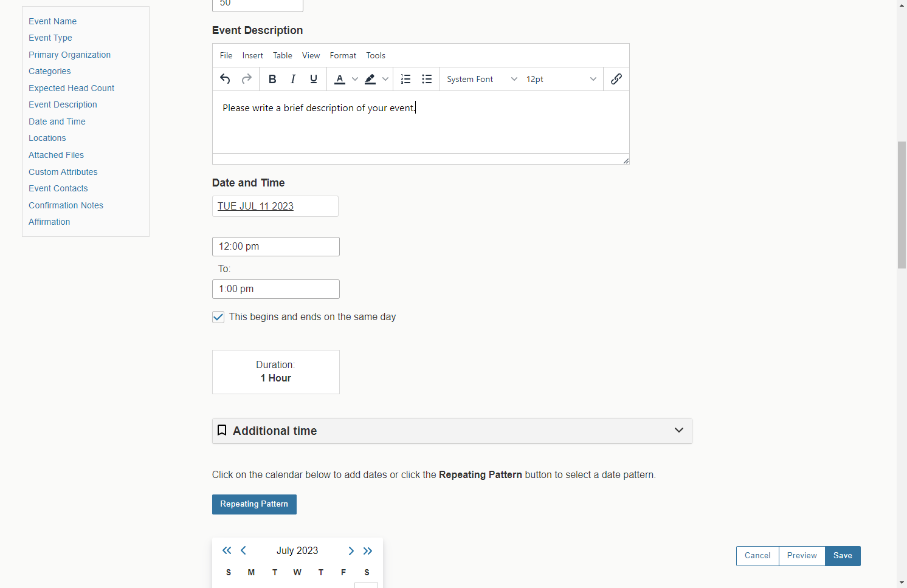Viewport: 907px width, 588px height.
Task: Click the 1:00 pm end time field
Action: [x=276, y=289]
